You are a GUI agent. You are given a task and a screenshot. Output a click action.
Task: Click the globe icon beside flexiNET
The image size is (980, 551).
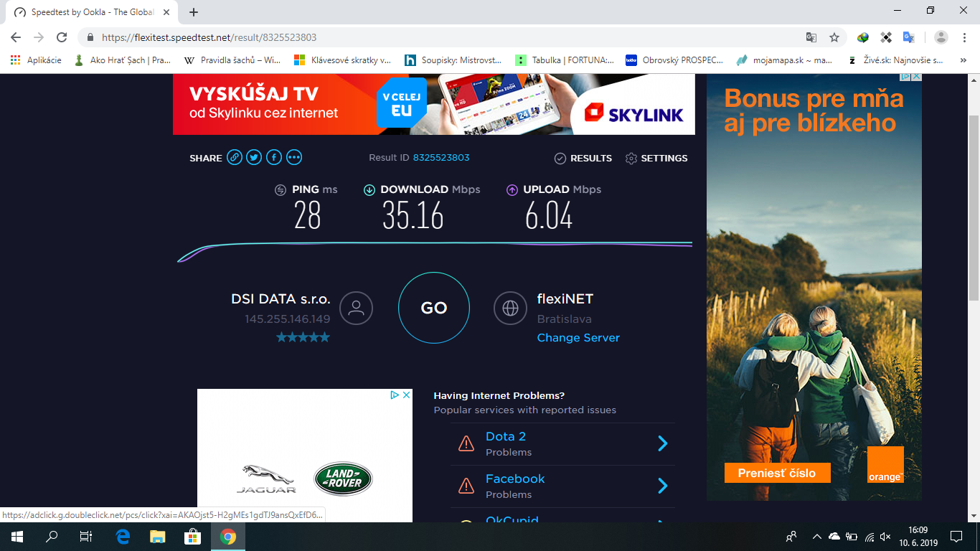pos(510,308)
